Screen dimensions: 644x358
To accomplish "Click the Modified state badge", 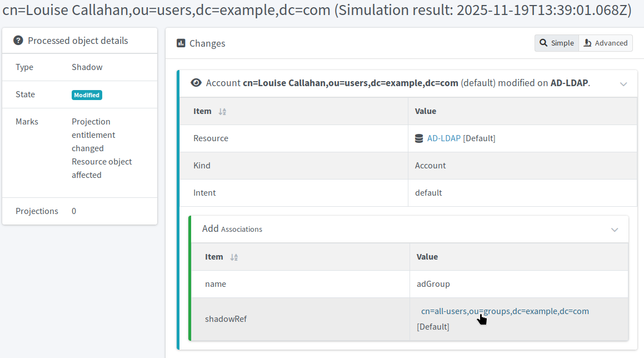I will pyautogui.click(x=87, y=95).
